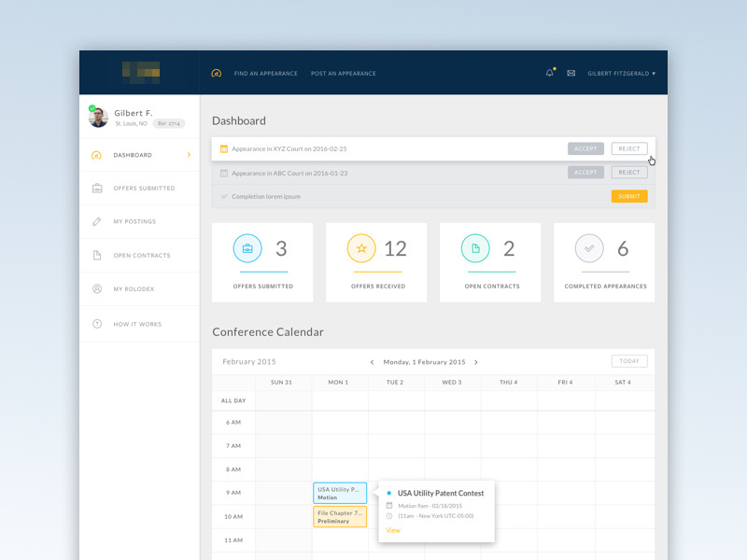The width and height of the screenshot is (747, 560).
Task: Click Appearance in XYZ Court on 2016-02-25 text
Action: point(289,149)
